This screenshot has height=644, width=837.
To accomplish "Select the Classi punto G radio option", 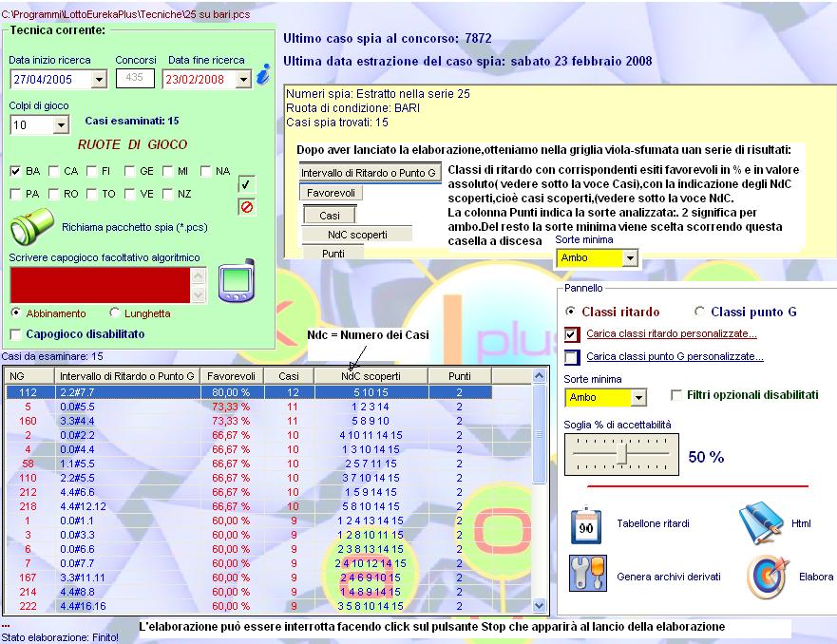I will click(699, 311).
